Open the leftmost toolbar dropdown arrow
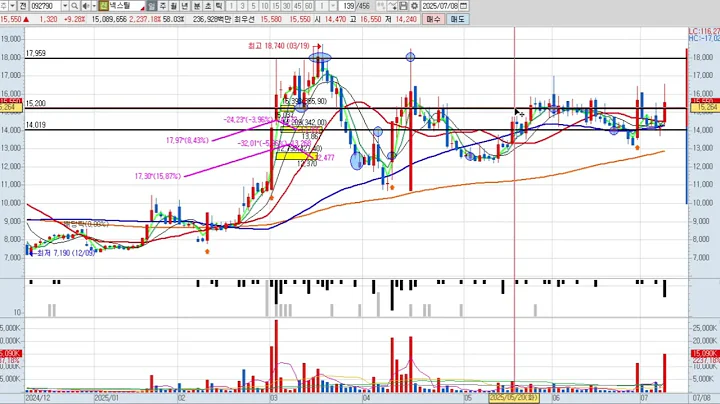The height and width of the screenshot is (404, 720). pos(12,6)
